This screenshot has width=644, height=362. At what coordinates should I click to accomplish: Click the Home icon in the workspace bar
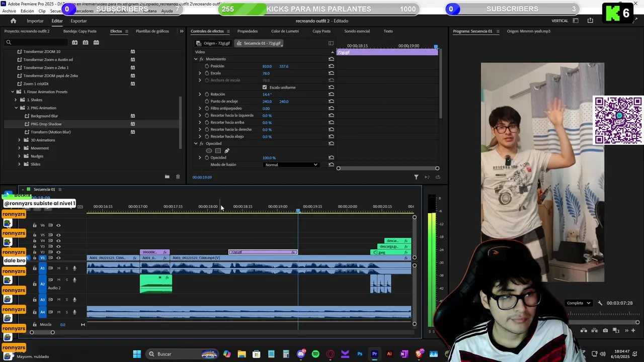(x=13, y=21)
